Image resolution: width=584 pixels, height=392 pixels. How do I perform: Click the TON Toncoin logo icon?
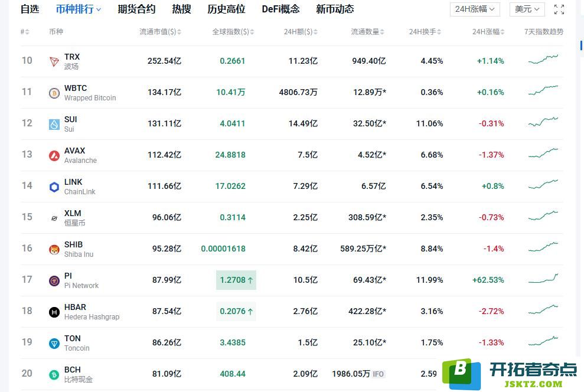point(54,343)
